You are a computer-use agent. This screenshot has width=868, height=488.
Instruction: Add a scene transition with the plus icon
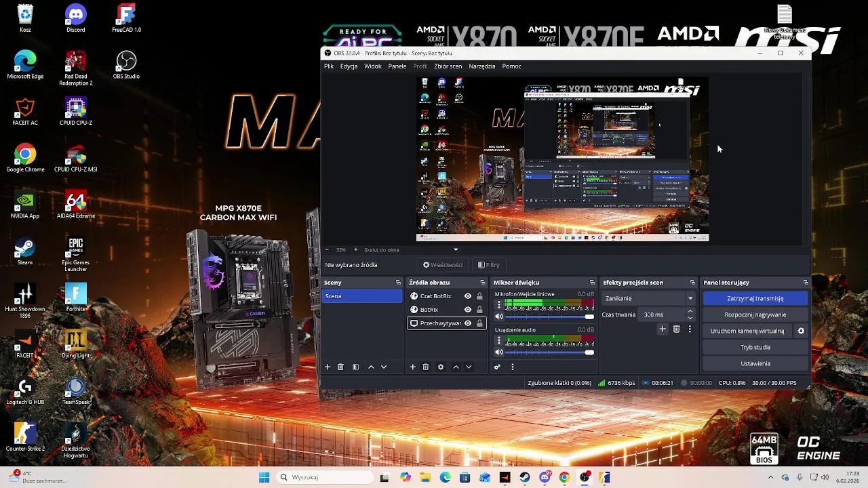[x=663, y=329]
